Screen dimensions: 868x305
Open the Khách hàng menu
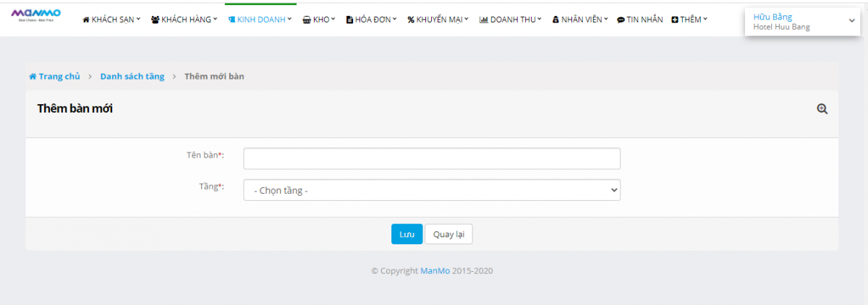(184, 20)
